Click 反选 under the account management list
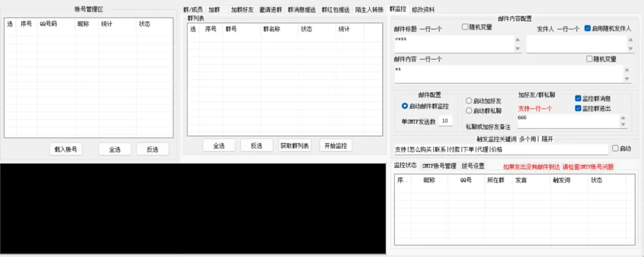 [x=152, y=150]
